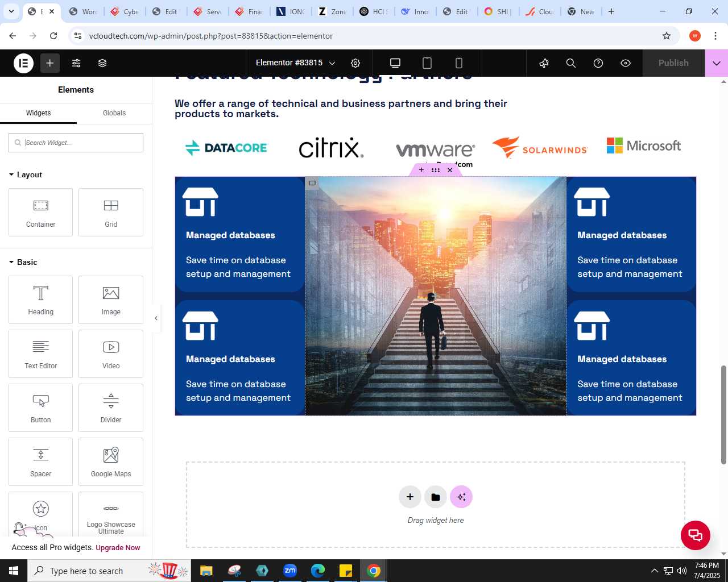Open Site Settings sliders icon
Viewport: 728px width, 582px height.
pyautogui.click(x=76, y=63)
